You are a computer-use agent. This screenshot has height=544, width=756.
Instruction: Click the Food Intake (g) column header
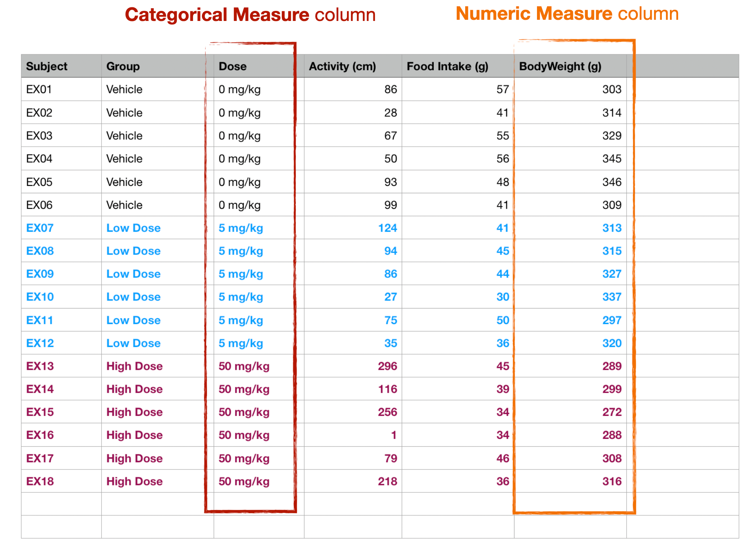[x=458, y=66]
